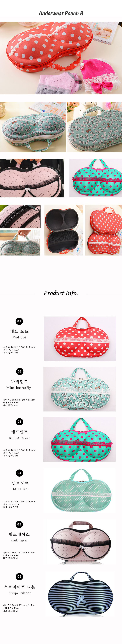The width and height of the screenshot is (122, 644).
Task: Click the black 04 number badge
Action: click(19, 473)
